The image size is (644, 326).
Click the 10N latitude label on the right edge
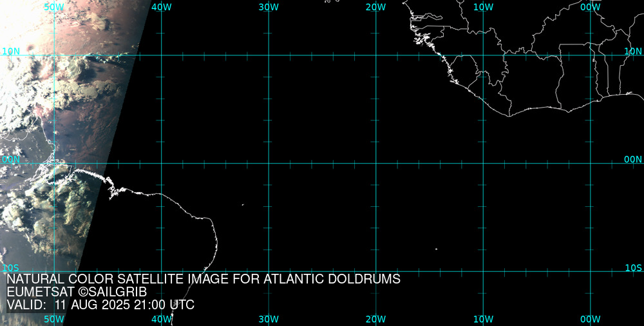click(x=633, y=51)
